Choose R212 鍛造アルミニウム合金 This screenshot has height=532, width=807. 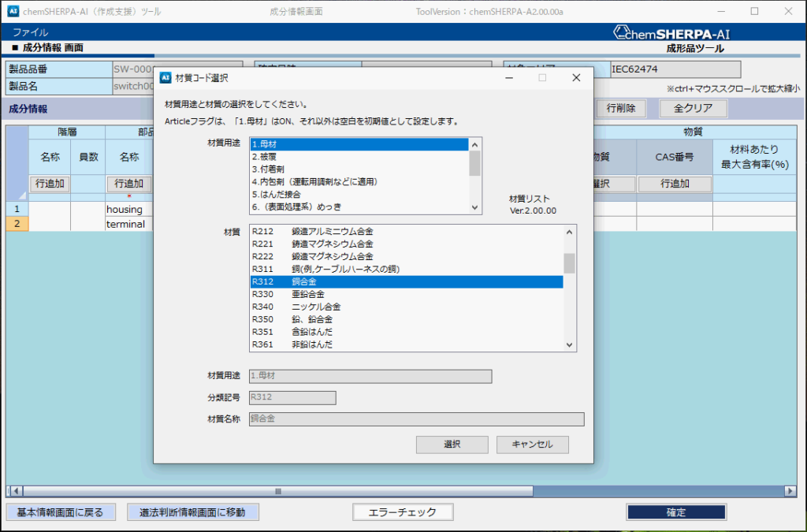click(x=407, y=232)
